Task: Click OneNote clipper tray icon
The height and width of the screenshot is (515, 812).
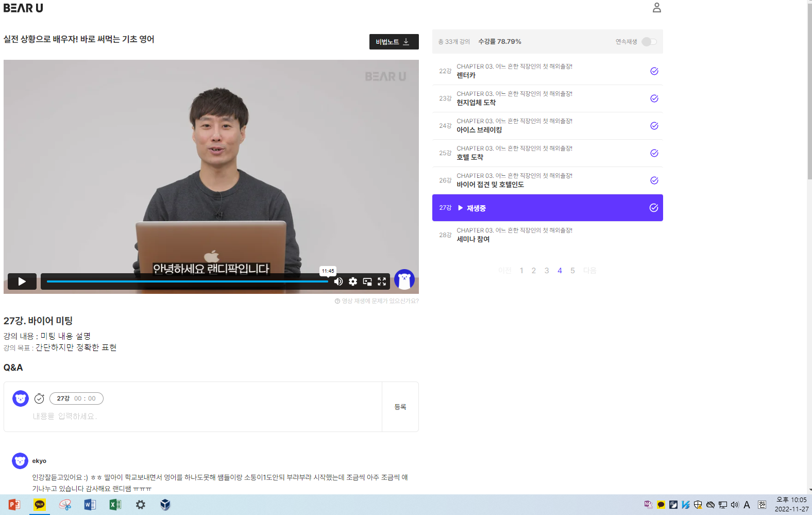Action: [x=648, y=505]
